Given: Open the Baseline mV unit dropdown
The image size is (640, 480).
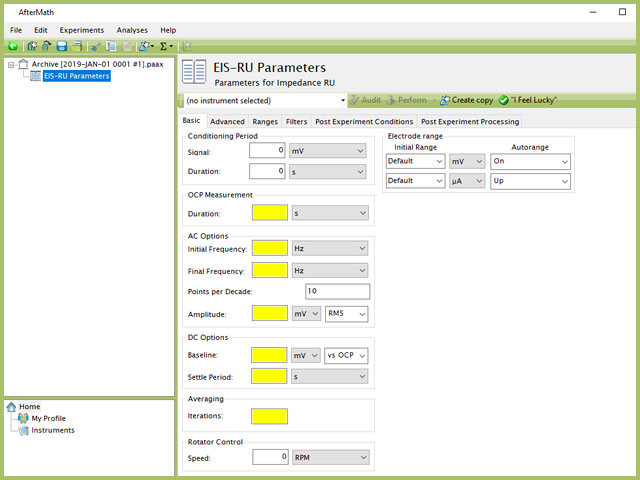Looking at the screenshot, I should (306, 356).
